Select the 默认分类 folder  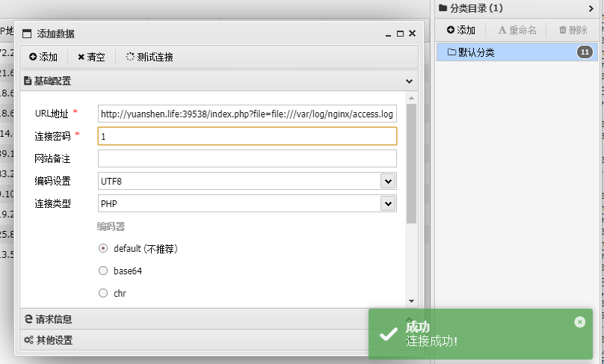coord(517,52)
